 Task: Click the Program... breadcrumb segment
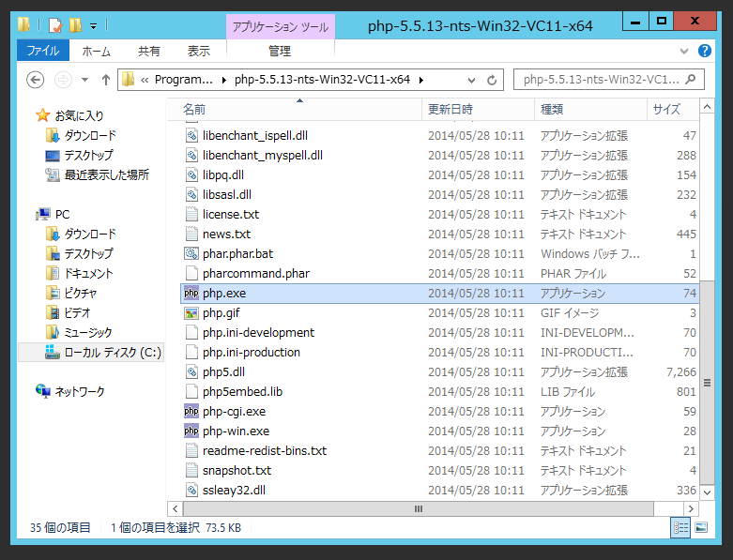click(183, 80)
